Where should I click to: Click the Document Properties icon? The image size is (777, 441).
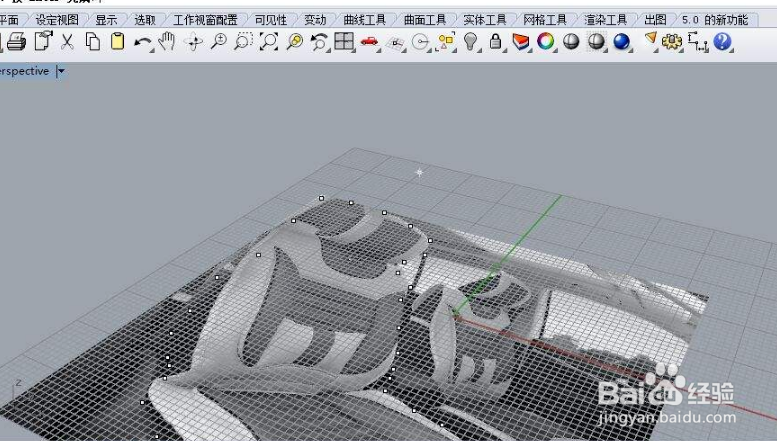tap(44, 41)
